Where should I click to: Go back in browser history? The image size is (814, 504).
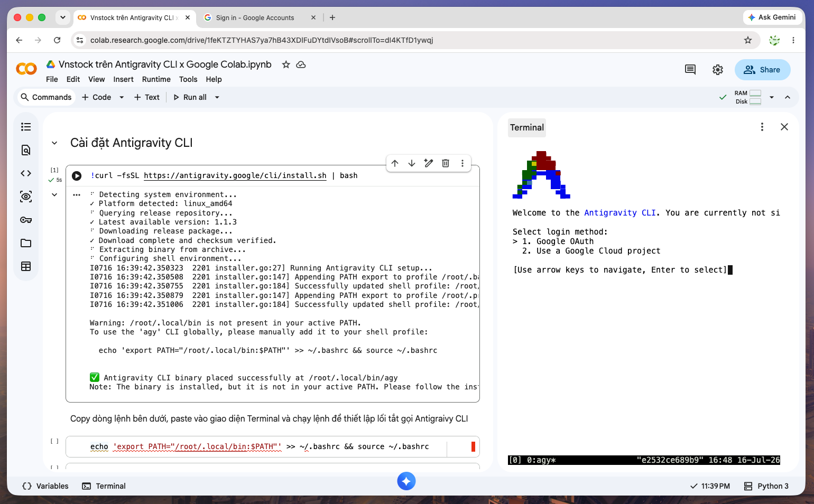[x=19, y=40]
